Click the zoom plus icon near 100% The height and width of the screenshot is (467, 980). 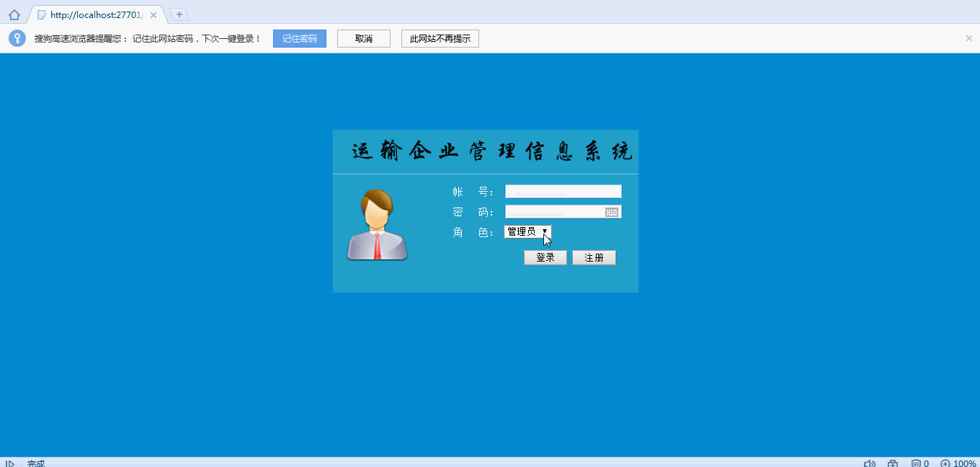(x=944, y=463)
